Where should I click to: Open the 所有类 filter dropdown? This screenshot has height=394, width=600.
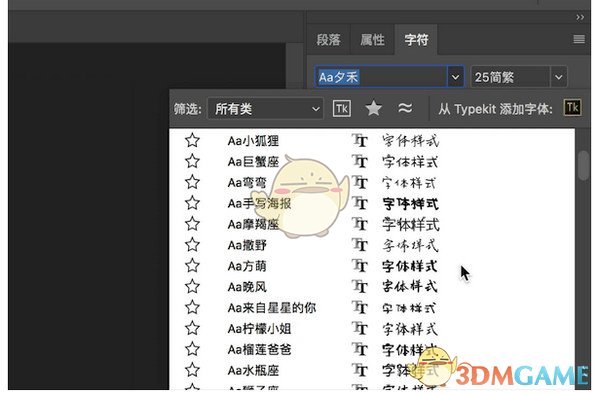265,109
